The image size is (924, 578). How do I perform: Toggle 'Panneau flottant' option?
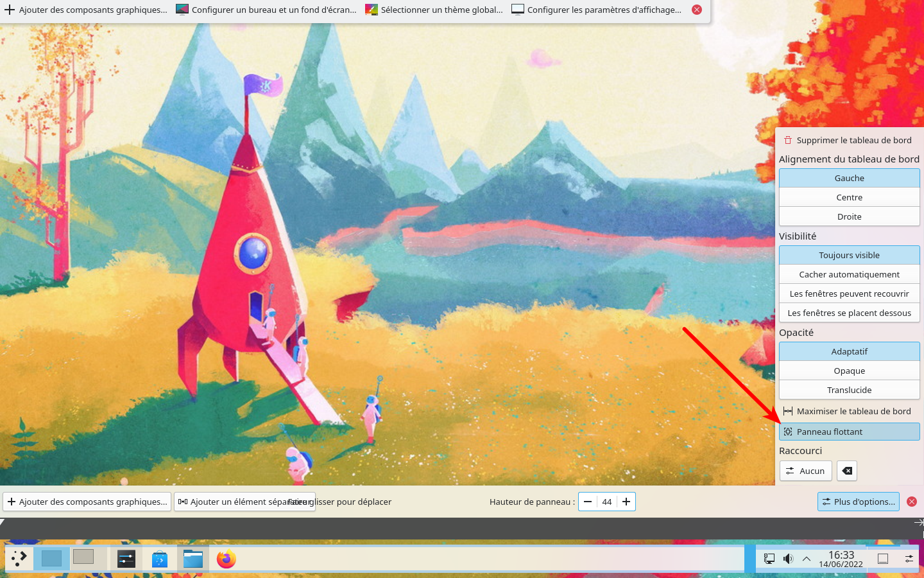[850, 432]
